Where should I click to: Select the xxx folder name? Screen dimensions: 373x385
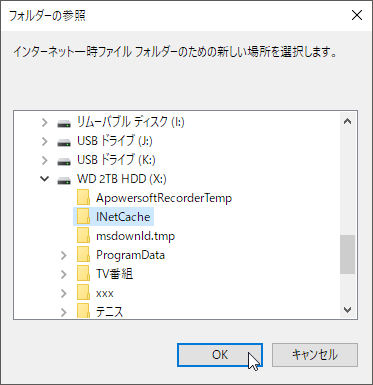pyautogui.click(x=105, y=293)
